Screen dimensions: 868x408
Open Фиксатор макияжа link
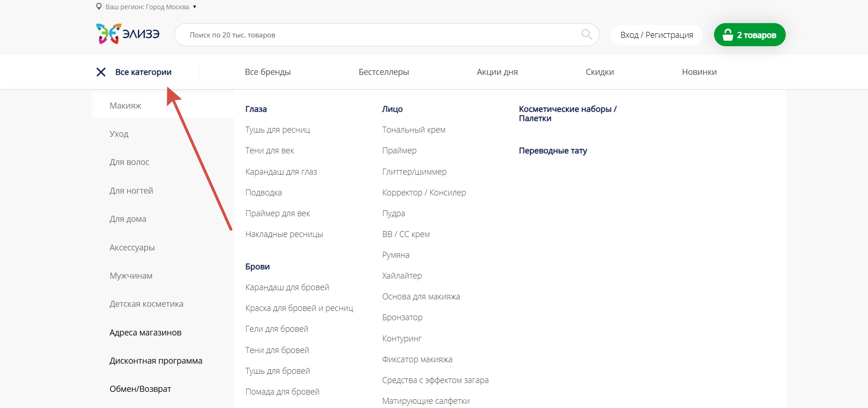[417, 359]
